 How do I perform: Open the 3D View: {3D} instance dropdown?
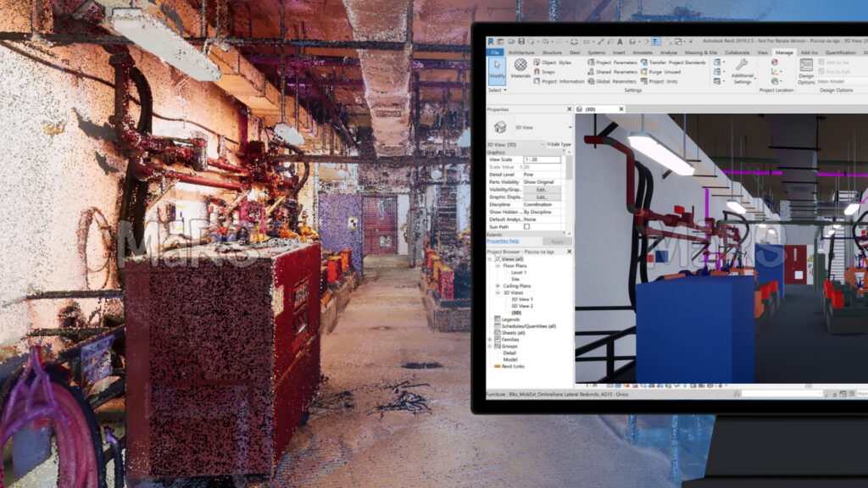[x=542, y=144]
